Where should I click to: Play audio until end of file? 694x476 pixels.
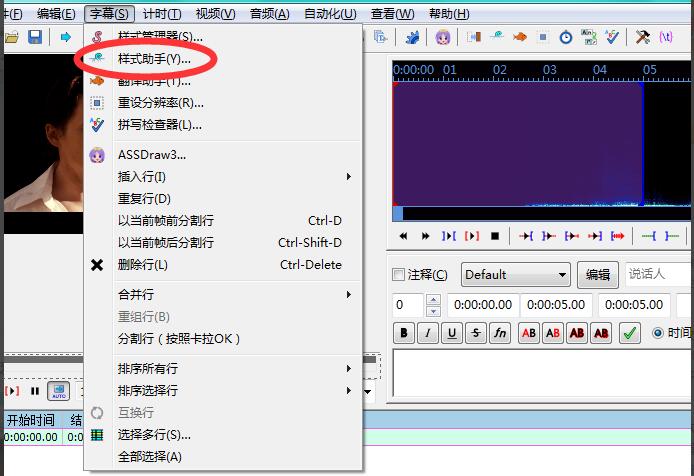pyautogui.click(x=617, y=236)
